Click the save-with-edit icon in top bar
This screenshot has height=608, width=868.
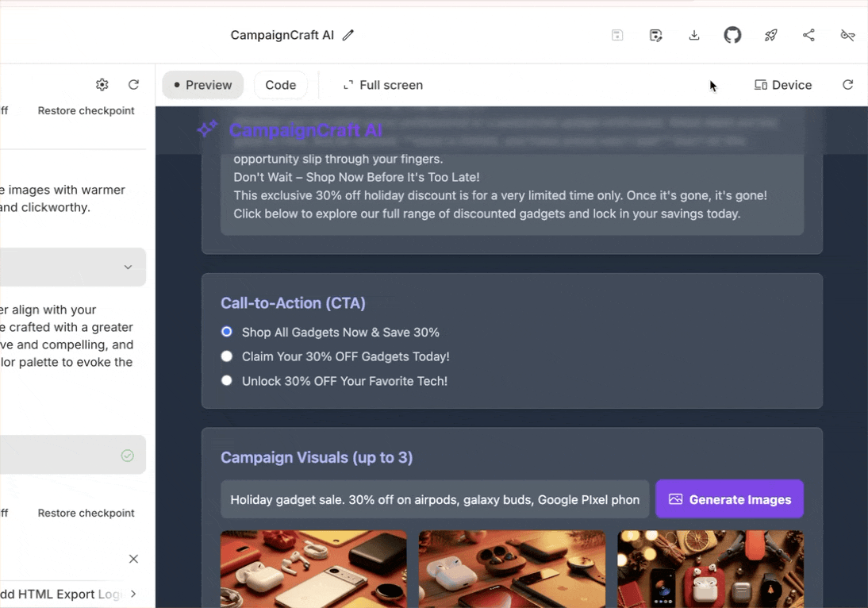[655, 36]
